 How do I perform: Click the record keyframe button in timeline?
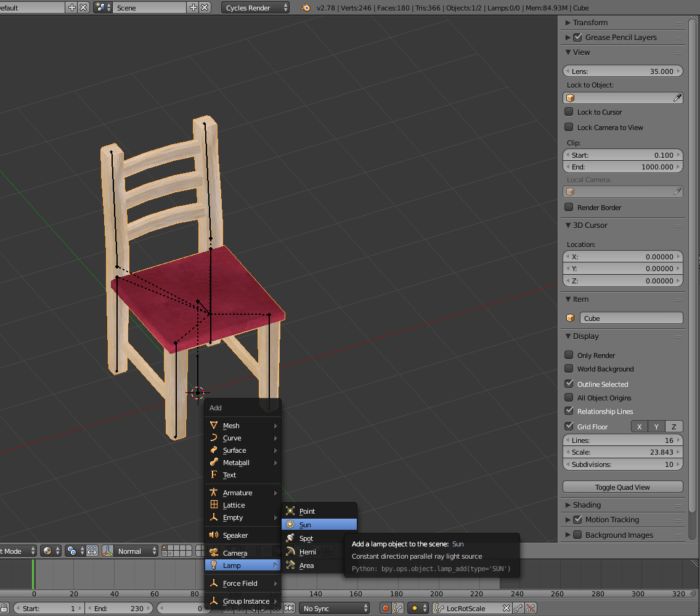click(386, 609)
